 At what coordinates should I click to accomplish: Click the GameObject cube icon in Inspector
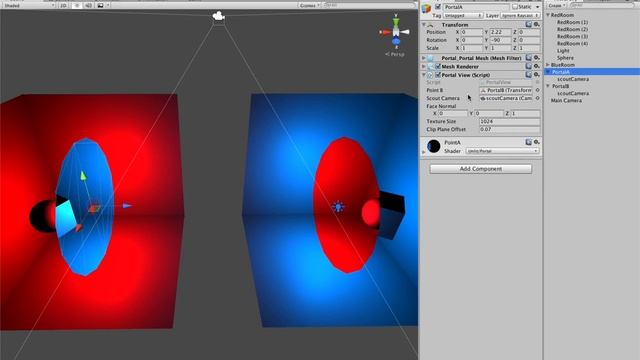point(426,8)
